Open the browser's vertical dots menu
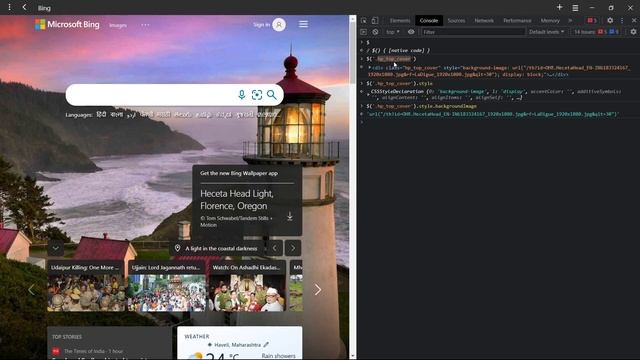 coord(9,7)
